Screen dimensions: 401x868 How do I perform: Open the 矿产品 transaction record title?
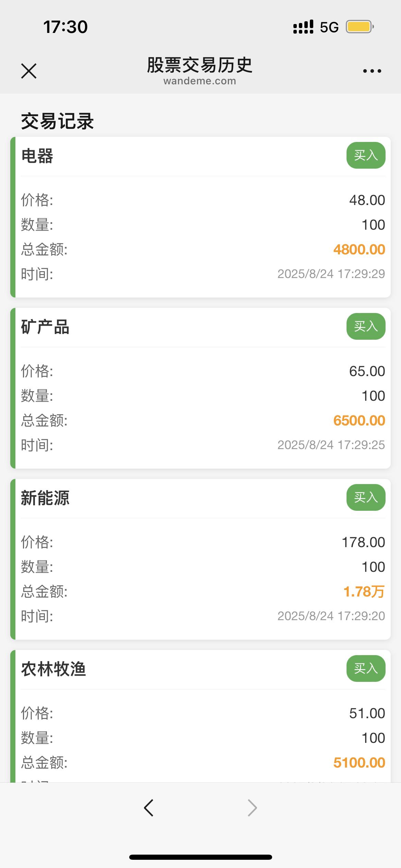[45, 327]
